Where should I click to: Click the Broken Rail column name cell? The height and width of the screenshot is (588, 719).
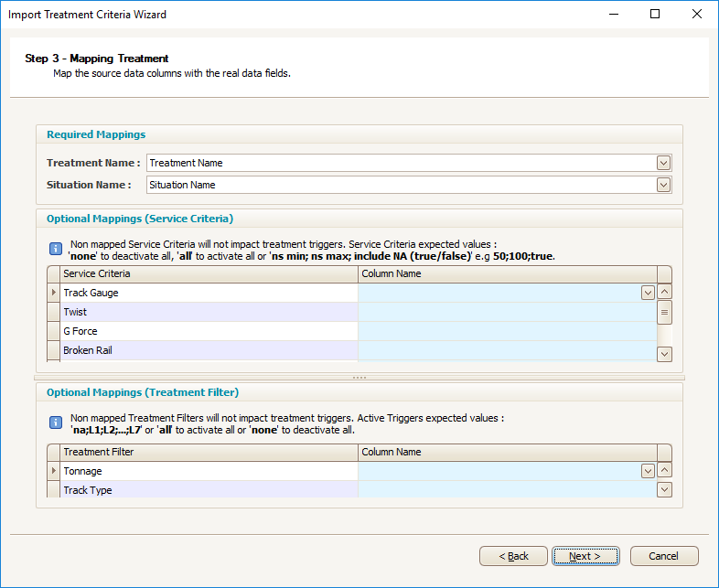[507, 350]
